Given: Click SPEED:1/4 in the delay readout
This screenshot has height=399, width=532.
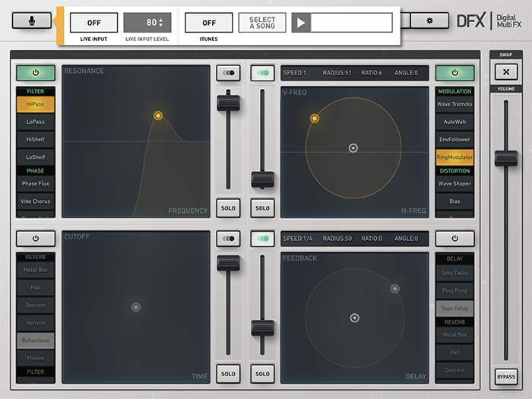Looking at the screenshot, I should click(x=298, y=239).
